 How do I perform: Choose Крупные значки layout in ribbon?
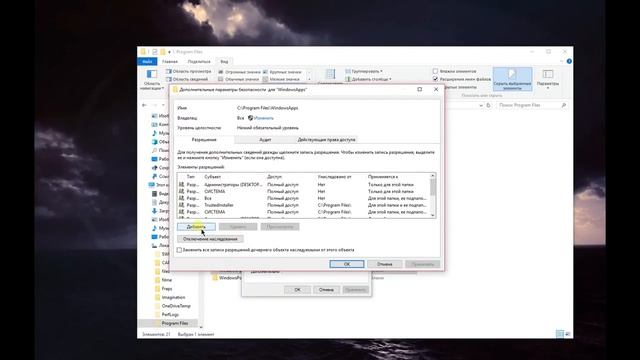click(x=282, y=72)
